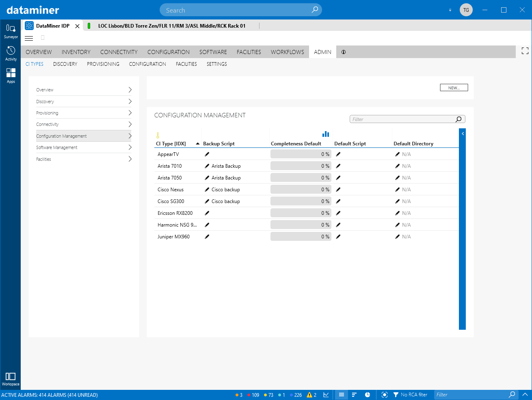The image size is (532, 400).
Task: Click the magnifier icon in alarm bar filter
Action: 512,394
